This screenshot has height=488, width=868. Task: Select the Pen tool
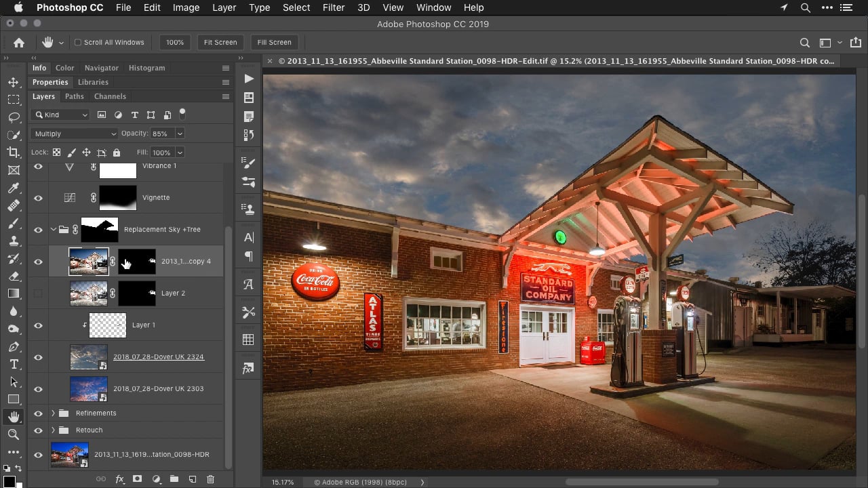(x=14, y=346)
